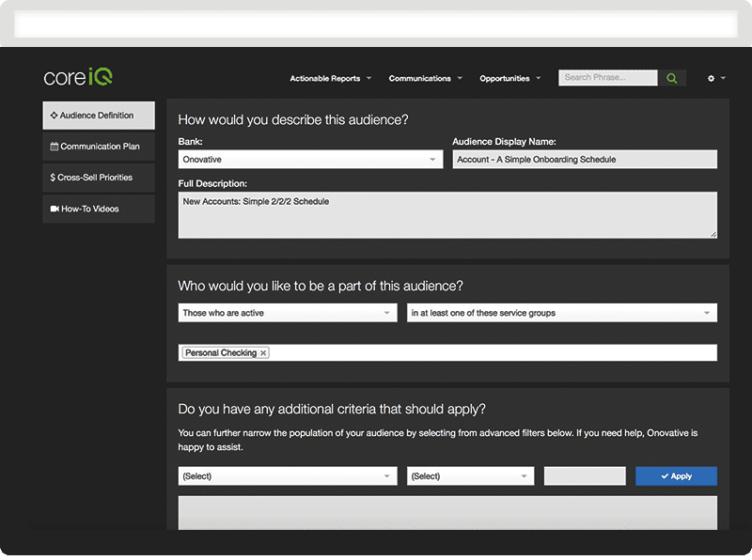Click the applied criteria box below the filters
The width and height of the screenshot is (752, 560).
[x=447, y=513]
